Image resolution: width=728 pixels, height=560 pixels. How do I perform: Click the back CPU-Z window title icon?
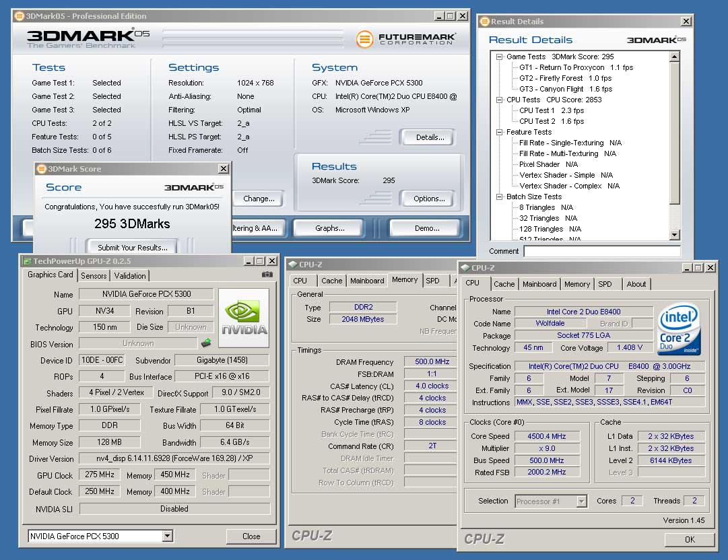[x=292, y=265]
